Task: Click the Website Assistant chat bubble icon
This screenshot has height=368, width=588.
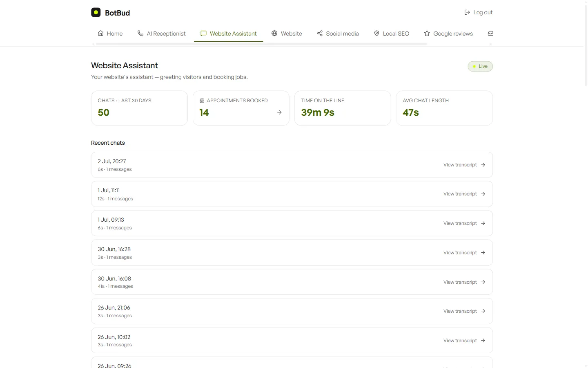Action: pyautogui.click(x=203, y=33)
